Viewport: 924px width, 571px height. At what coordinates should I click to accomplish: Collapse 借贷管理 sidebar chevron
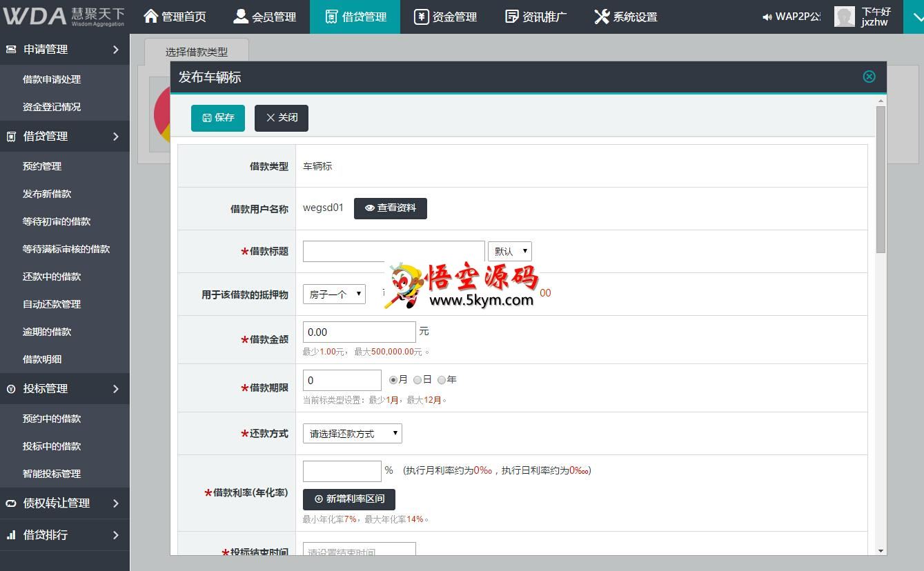[116, 137]
